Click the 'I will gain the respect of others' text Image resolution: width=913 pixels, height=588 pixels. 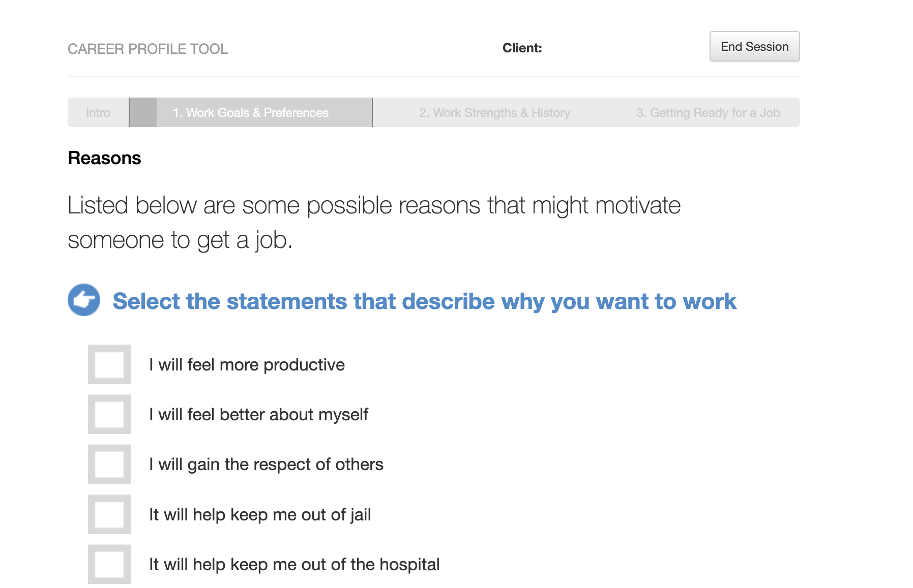click(266, 465)
